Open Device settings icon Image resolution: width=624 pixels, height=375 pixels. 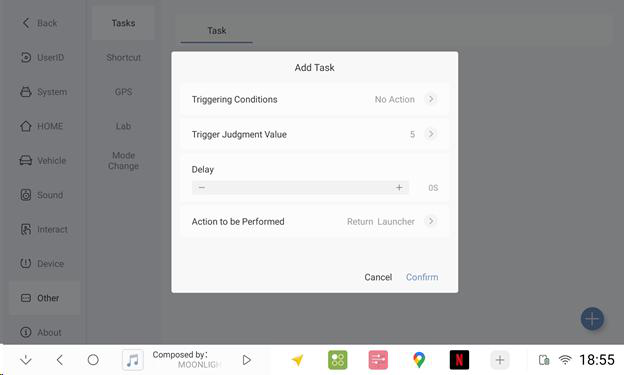(25, 263)
